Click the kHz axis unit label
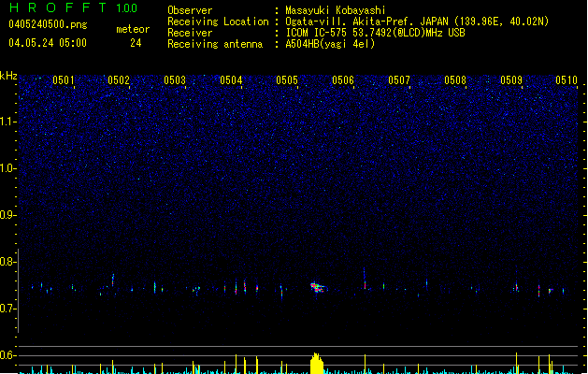Screen dimensions: 588x374 coord(8,76)
